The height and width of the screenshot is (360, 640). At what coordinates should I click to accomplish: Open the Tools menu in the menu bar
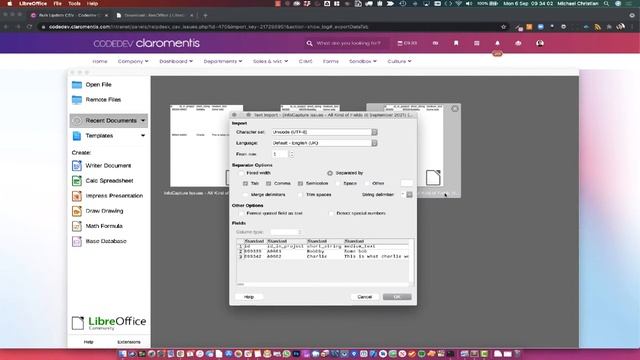coord(74,3)
